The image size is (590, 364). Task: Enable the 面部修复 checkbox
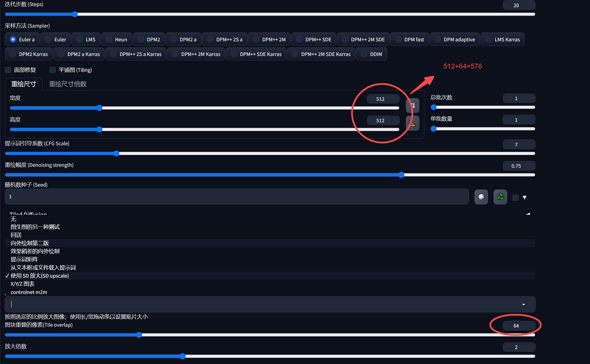8,70
